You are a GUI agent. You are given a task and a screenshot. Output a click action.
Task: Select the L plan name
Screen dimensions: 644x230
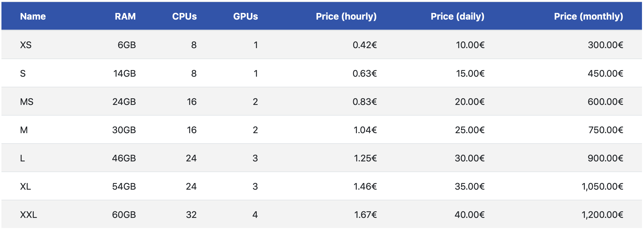click(23, 158)
